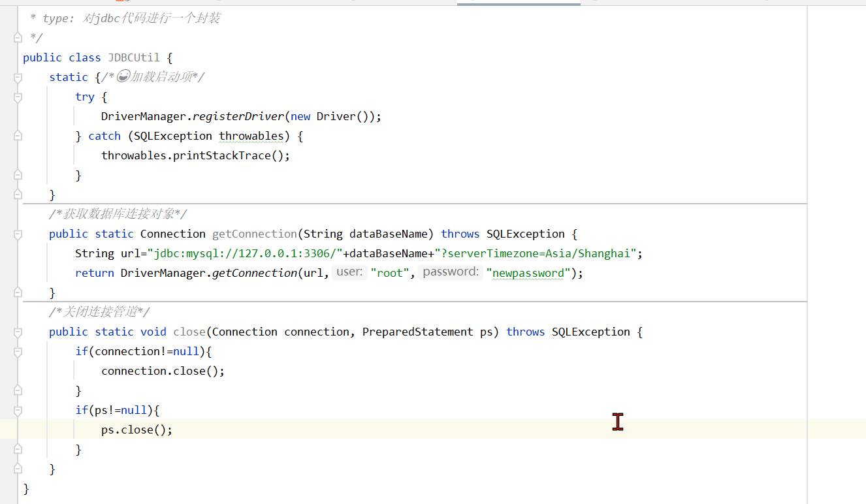Click the user: parameter hint

350,272
